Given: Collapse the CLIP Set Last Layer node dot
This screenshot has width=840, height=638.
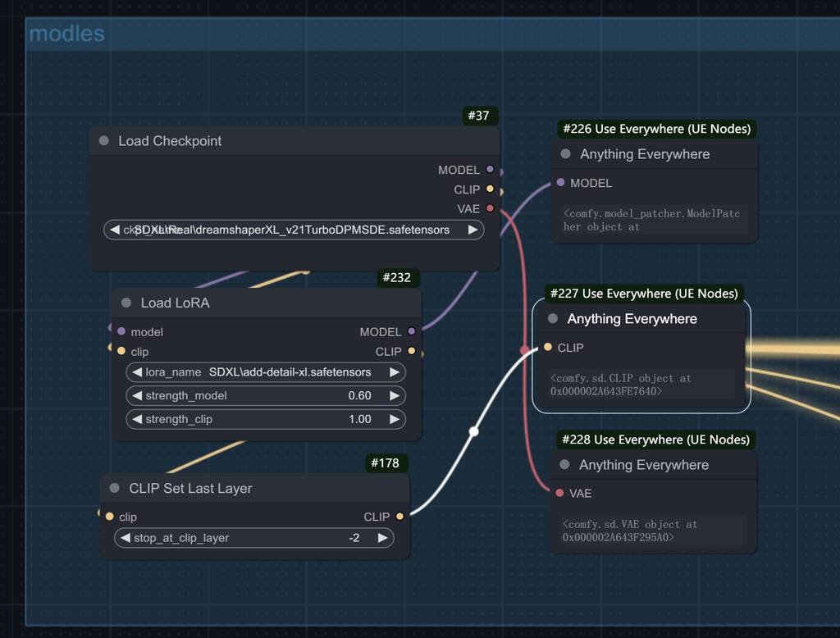Looking at the screenshot, I should point(115,488).
